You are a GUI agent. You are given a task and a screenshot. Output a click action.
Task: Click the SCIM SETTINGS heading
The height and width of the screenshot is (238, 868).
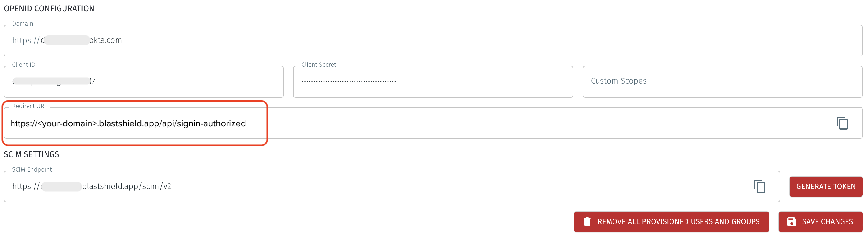click(31, 154)
